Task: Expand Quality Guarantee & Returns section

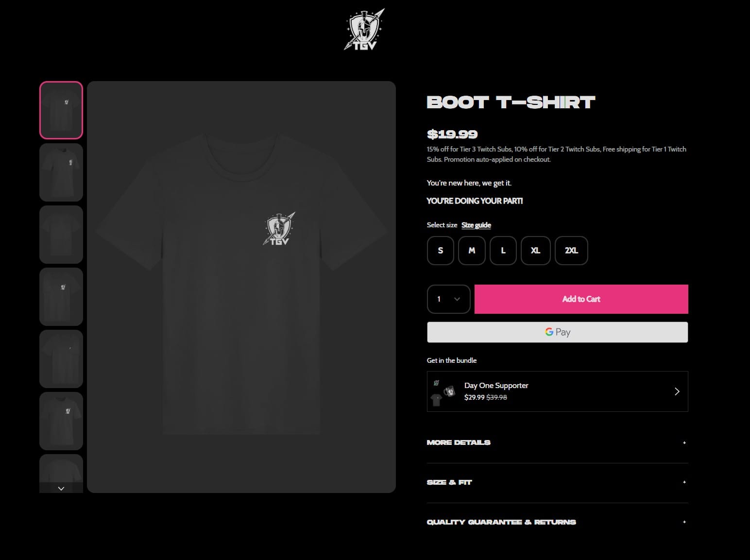Action: (x=557, y=522)
